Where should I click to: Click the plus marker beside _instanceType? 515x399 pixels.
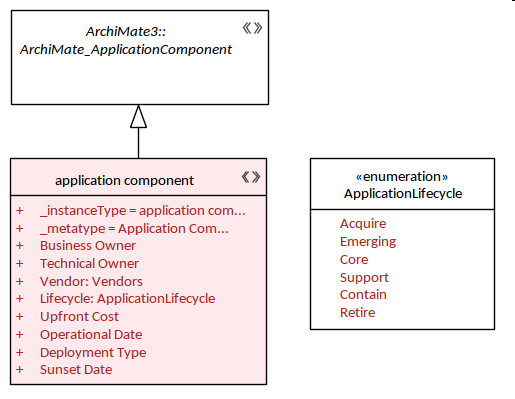click(20, 211)
